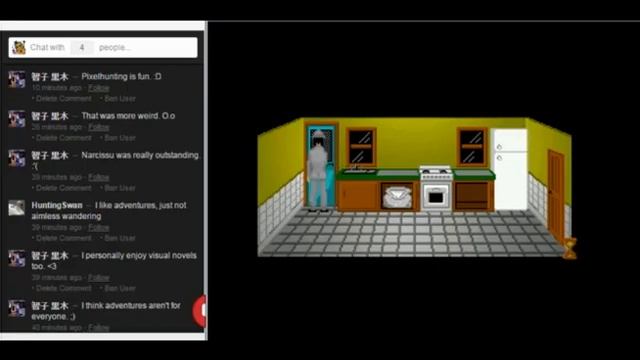Click the HuntingSwan username
Screen dimensions: 640x360
click(x=57, y=205)
